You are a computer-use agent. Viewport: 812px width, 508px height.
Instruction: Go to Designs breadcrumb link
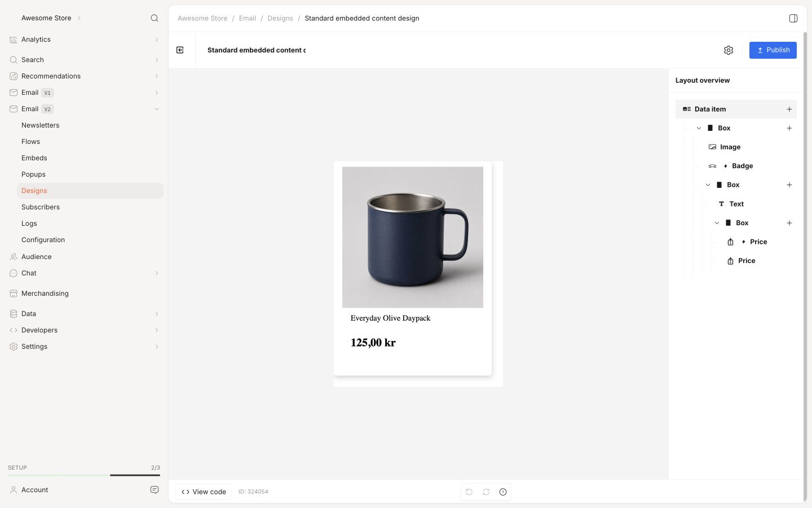click(x=280, y=18)
